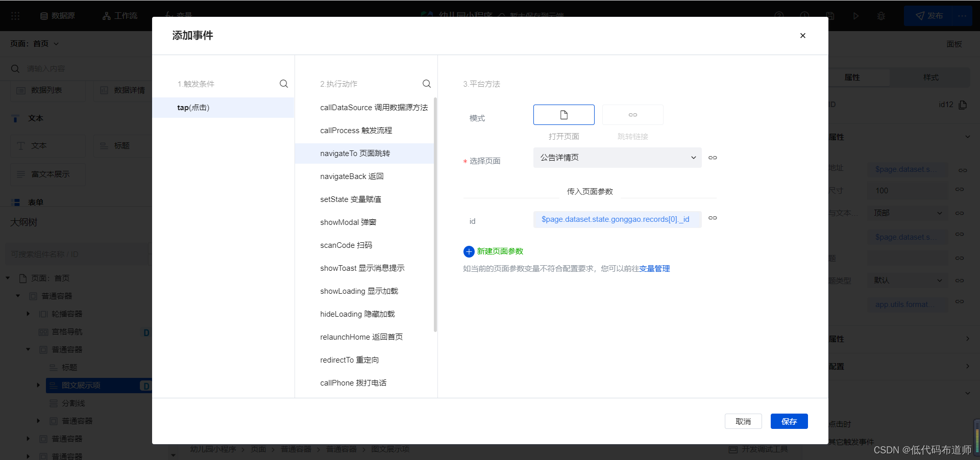Close the 添加事件 dialog
This screenshot has height=460, width=980.
(802, 36)
